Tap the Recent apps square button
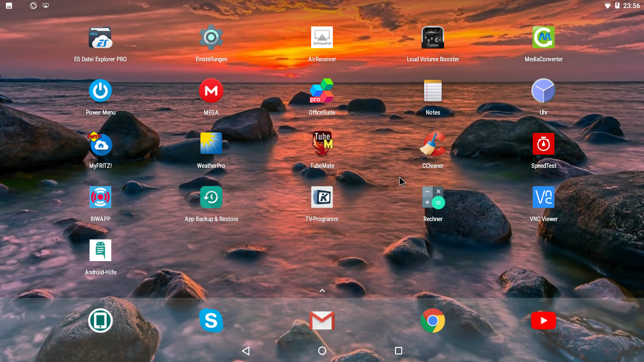 click(398, 351)
